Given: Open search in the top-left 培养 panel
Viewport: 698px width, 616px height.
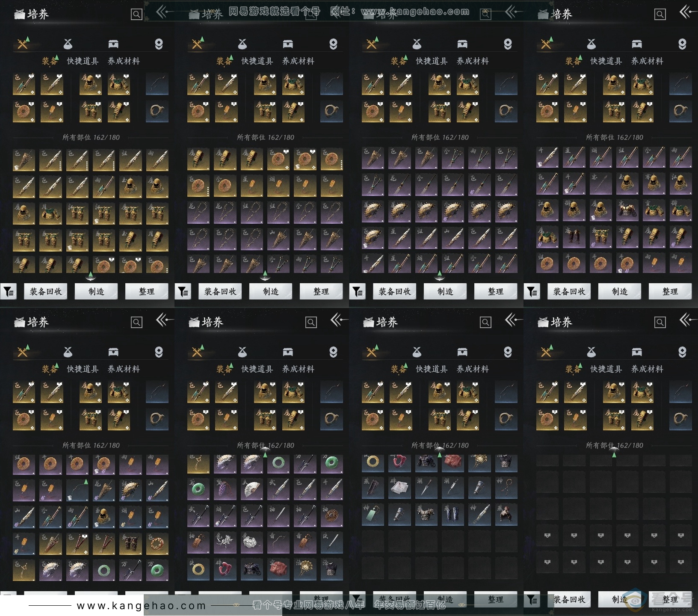Looking at the screenshot, I should (x=136, y=15).
